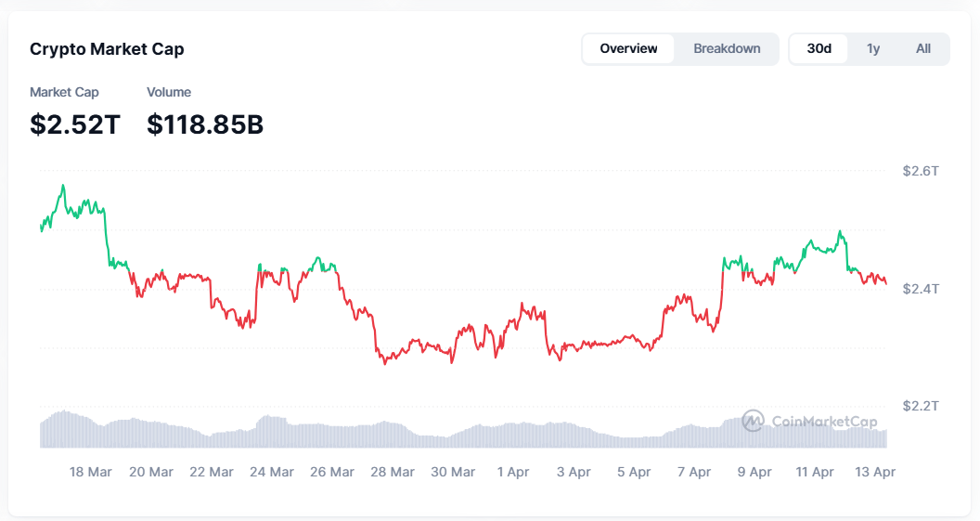The width and height of the screenshot is (980, 521).
Task: Click the $2.4T axis label
Action: point(921,288)
